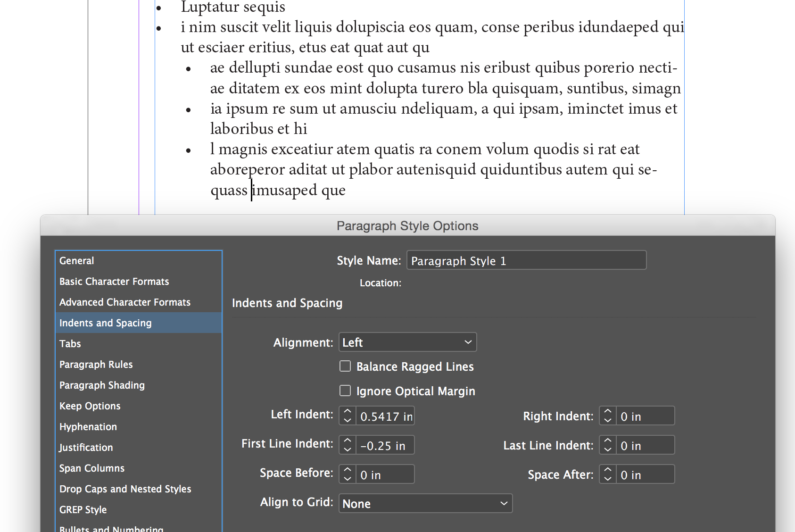The image size is (795, 532).
Task: Edit the Style Name field
Action: (x=526, y=260)
